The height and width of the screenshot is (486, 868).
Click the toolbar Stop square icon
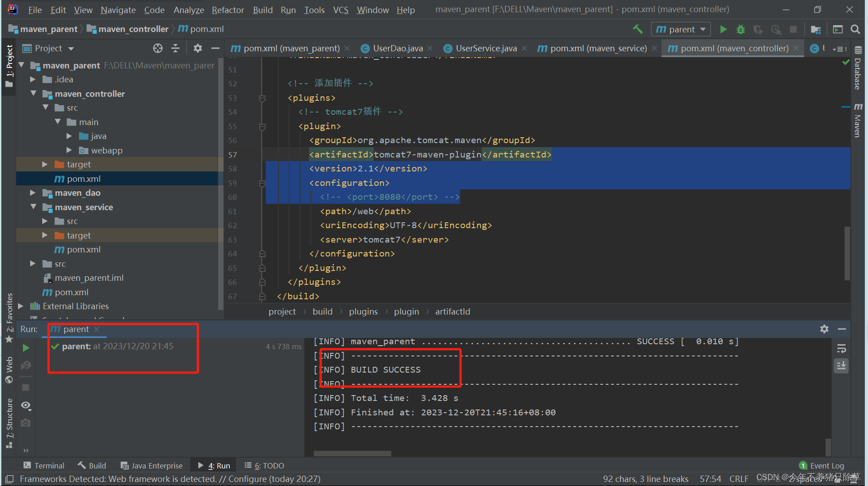793,29
